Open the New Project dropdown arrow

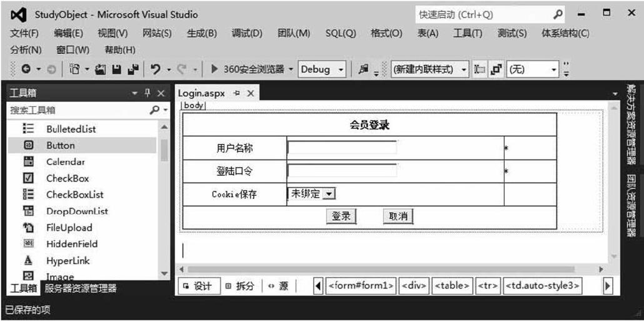87,69
